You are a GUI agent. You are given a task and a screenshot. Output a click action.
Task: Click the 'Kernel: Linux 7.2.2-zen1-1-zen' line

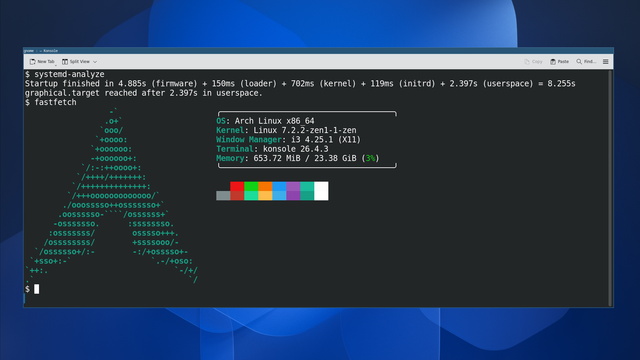coord(287,130)
